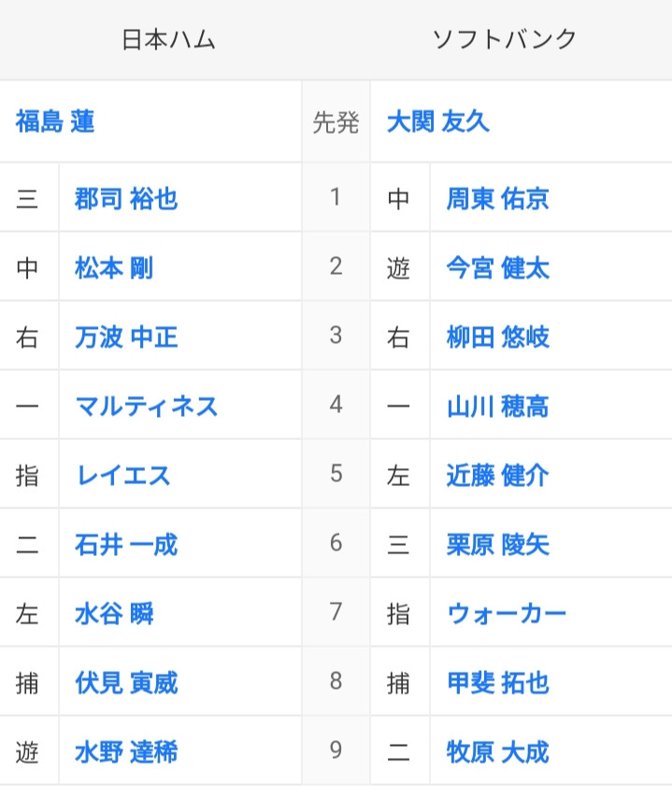Image resolution: width=672 pixels, height=800 pixels.
Task: Open 松本 剛 player page
Action: tap(114, 268)
